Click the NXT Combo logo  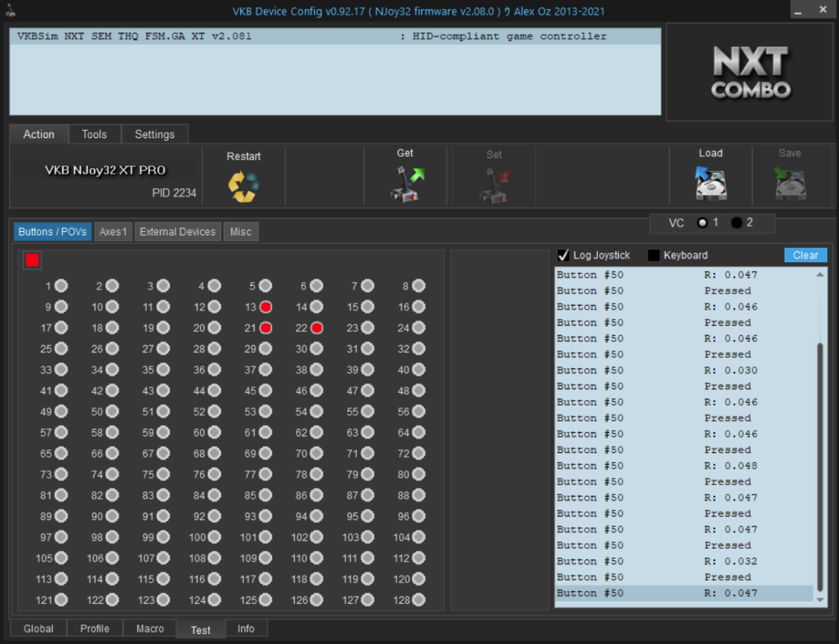(750, 72)
